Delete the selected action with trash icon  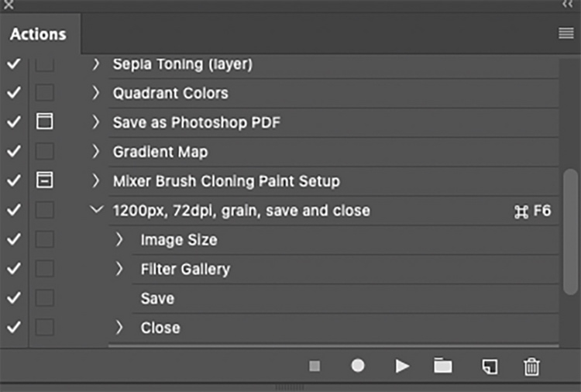tap(531, 366)
